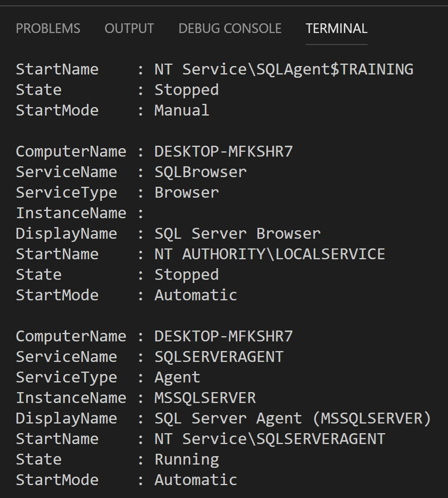
Task: Activate the TERMINAL tab
Action: click(x=336, y=29)
